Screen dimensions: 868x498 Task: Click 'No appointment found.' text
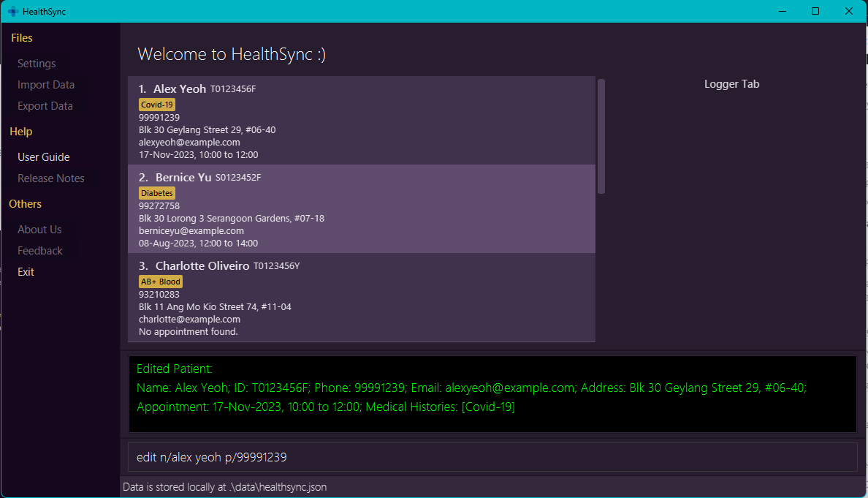click(x=189, y=332)
